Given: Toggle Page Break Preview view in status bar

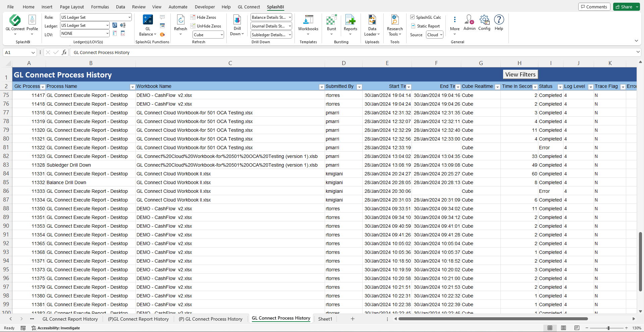Looking at the screenshot, I should [577, 328].
